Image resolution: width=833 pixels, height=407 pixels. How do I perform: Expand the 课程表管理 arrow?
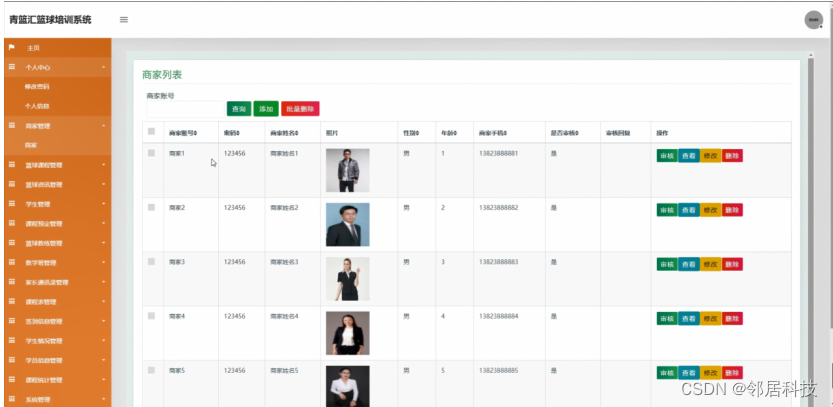tap(104, 302)
